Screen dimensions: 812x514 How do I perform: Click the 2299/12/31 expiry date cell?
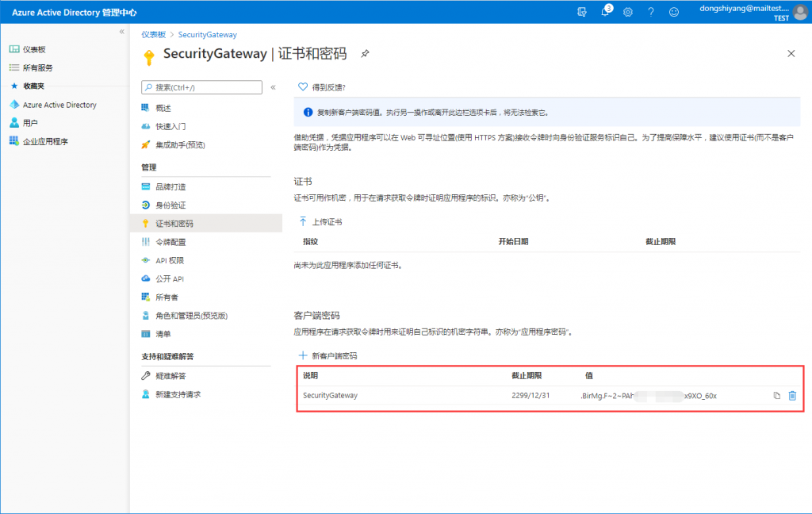530,395
